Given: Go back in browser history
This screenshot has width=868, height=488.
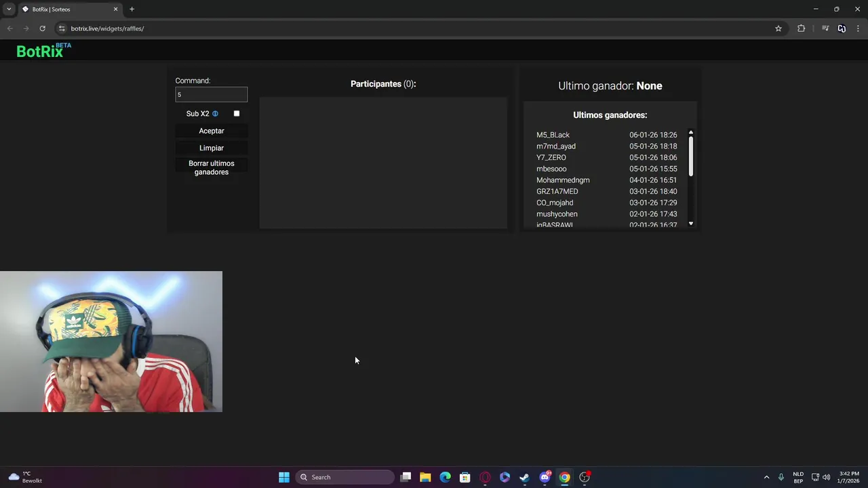Looking at the screenshot, I should 9,28.
